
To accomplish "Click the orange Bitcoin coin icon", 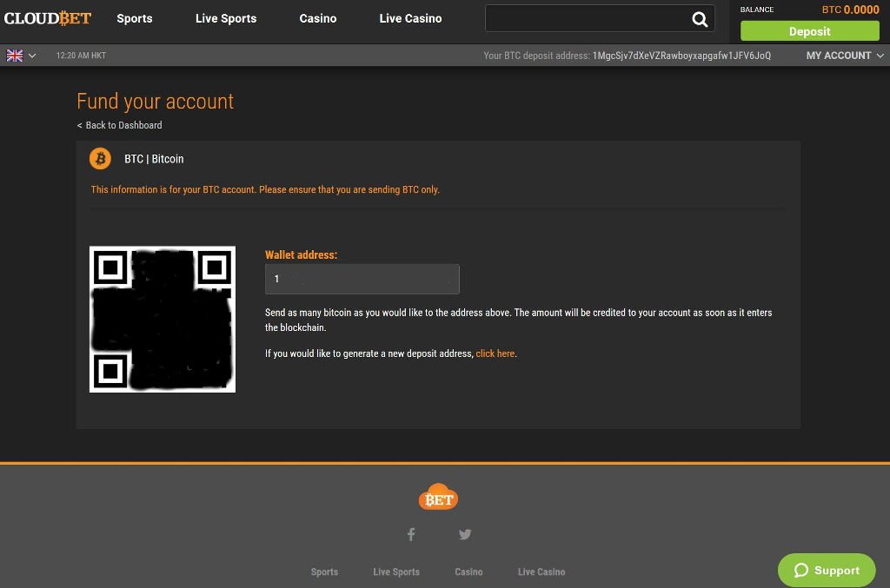I will (101, 159).
